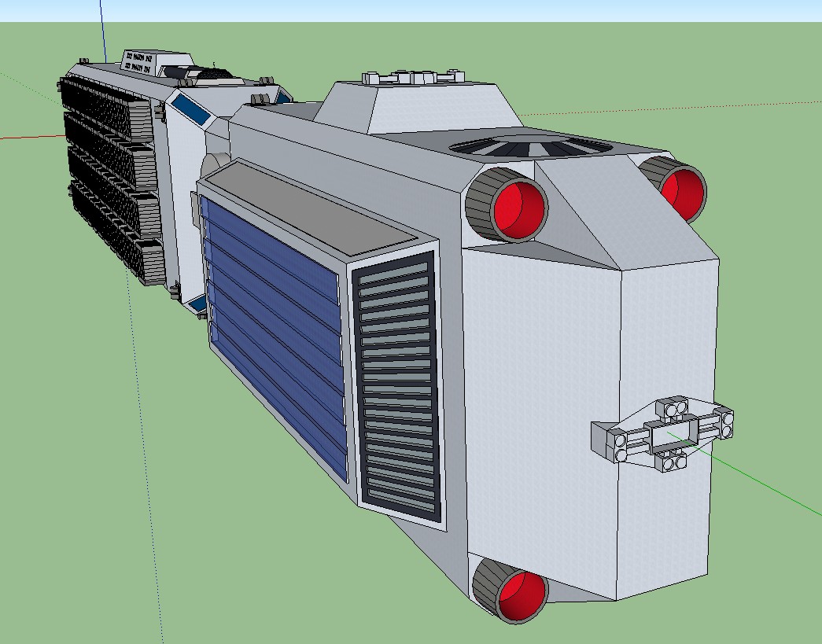
Task: Click the slatted grille vent panel
Action: [397, 385]
